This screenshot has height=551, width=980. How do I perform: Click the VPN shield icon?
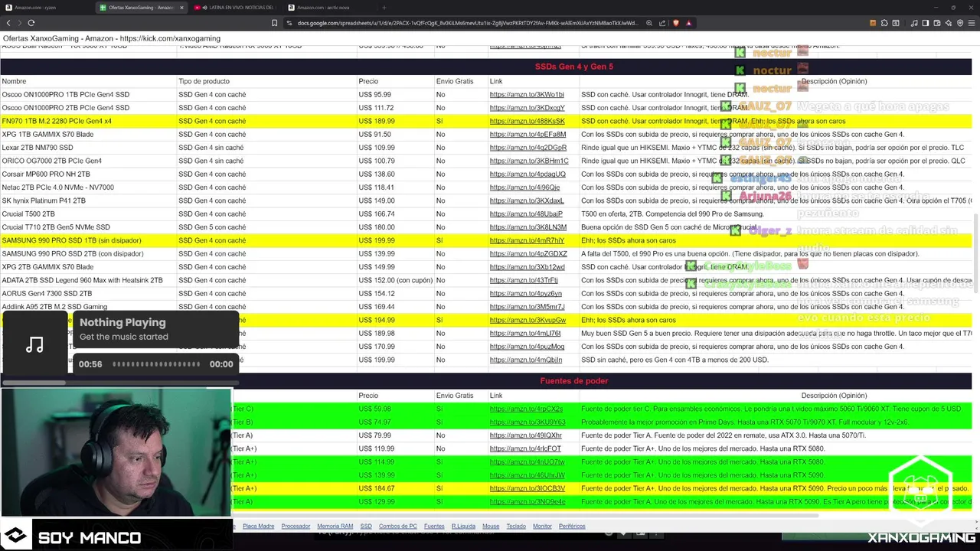[960, 23]
